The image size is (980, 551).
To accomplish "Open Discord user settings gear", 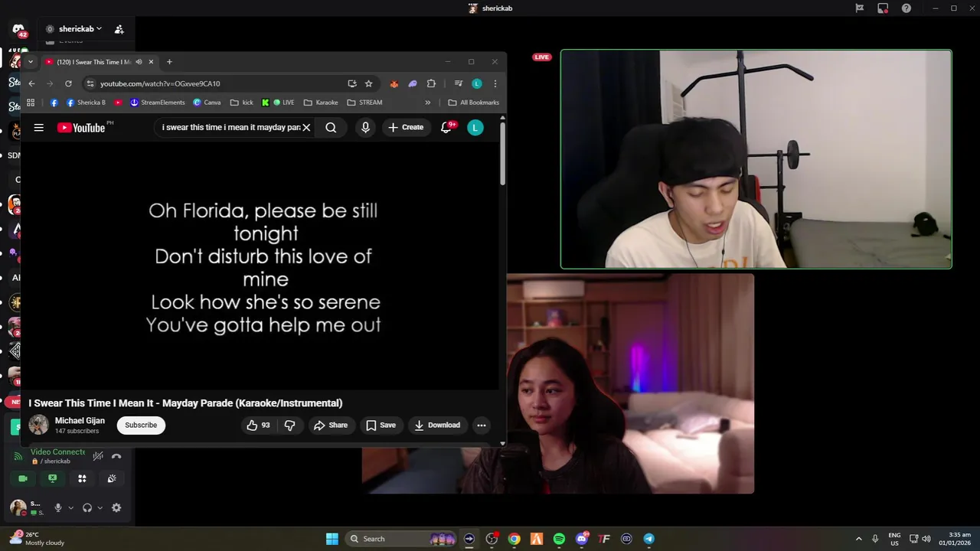I will click(x=116, y=507).
